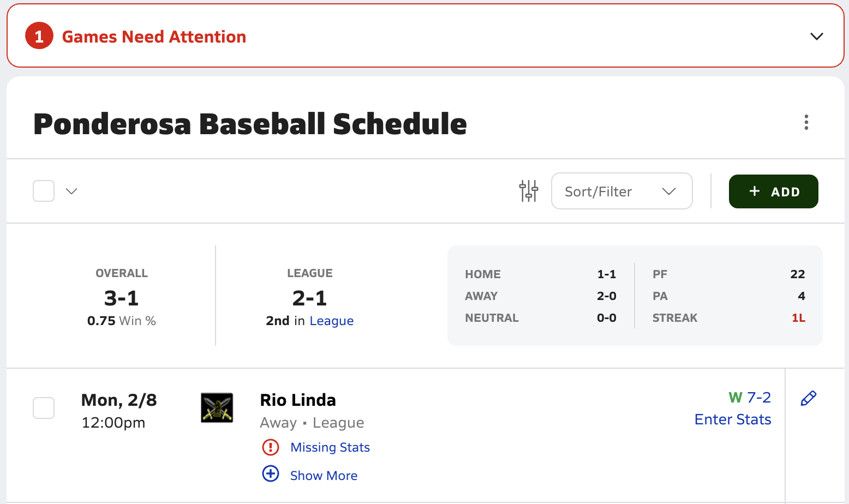Click the W 7-2 score result

tap(750, 398)
